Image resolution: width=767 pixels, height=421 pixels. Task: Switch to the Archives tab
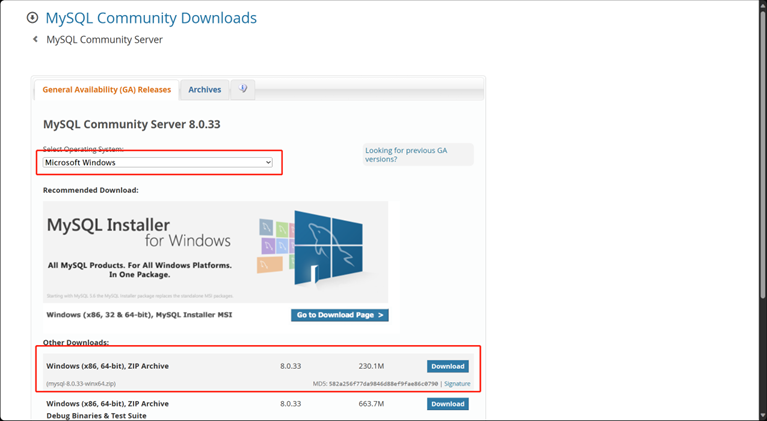[204, 90]
